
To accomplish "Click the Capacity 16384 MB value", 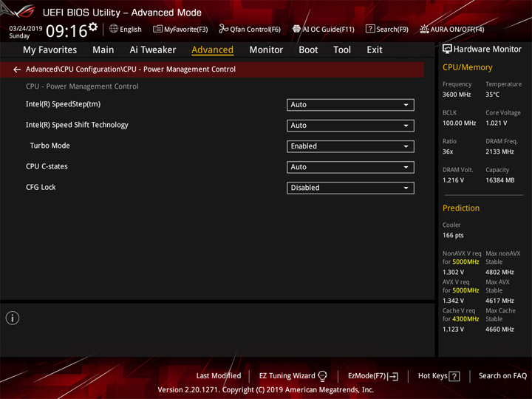I will click(499, 180).
